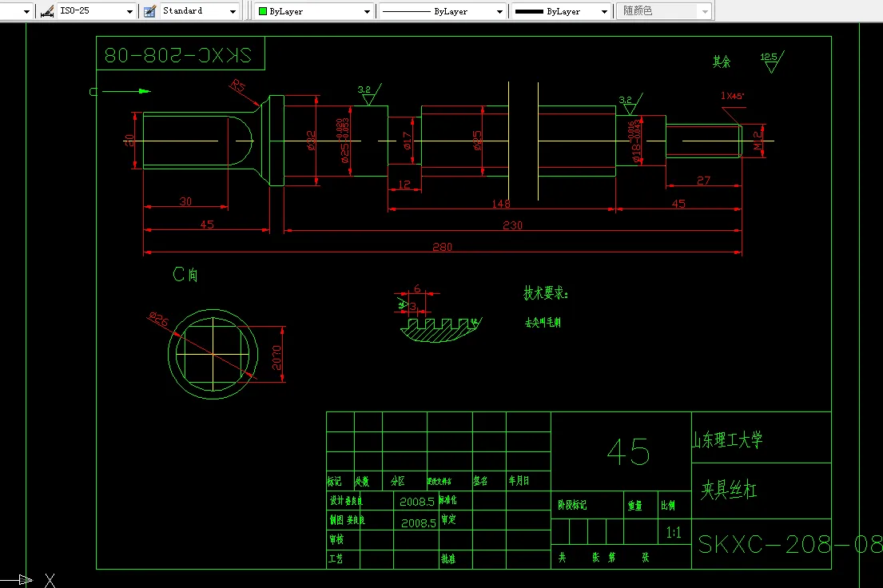Select the 其余 surface finish label

tap(722, 62)
